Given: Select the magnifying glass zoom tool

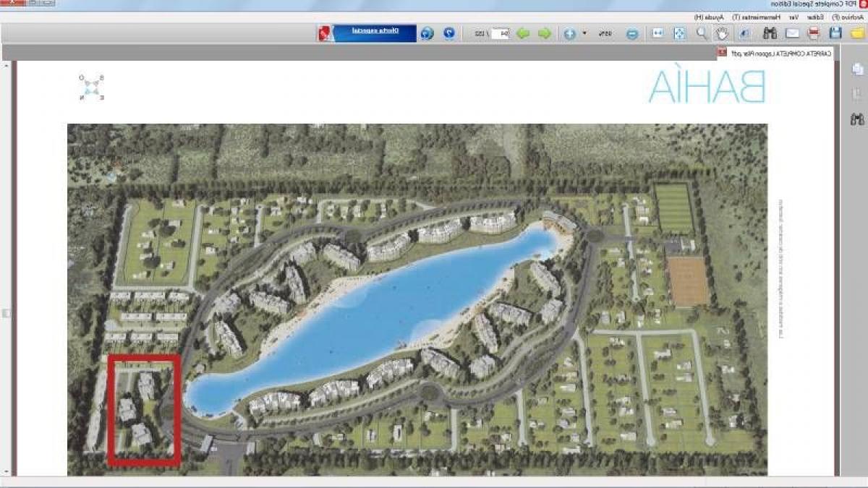Looking at the screenshot, I should (x=701, y=33).
